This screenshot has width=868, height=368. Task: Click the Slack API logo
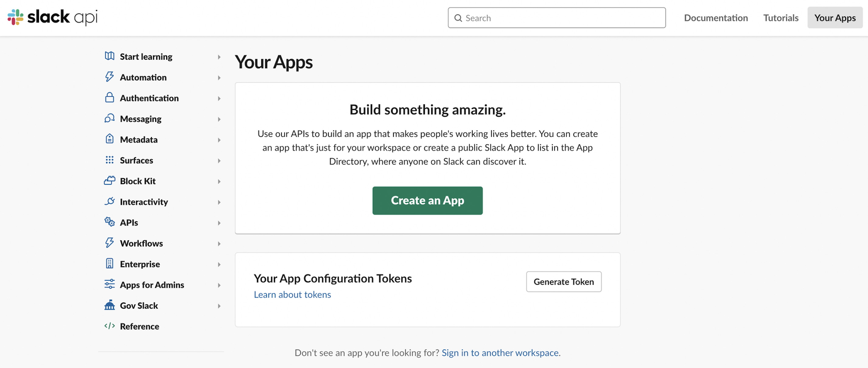coord(53,17)
